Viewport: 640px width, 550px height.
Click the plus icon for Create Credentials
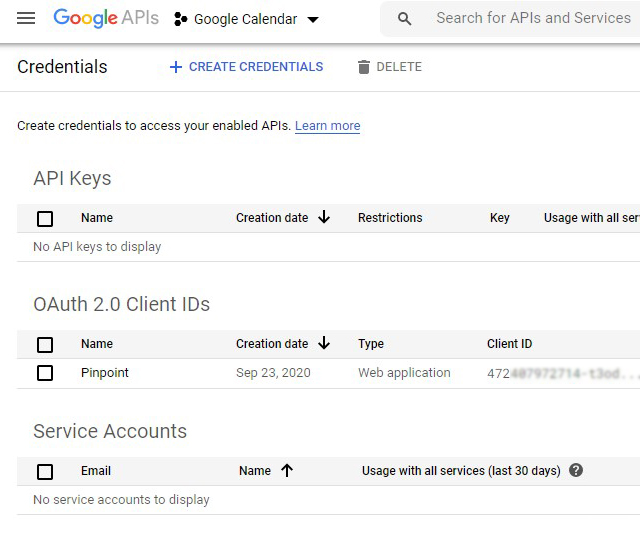[176, 67]
